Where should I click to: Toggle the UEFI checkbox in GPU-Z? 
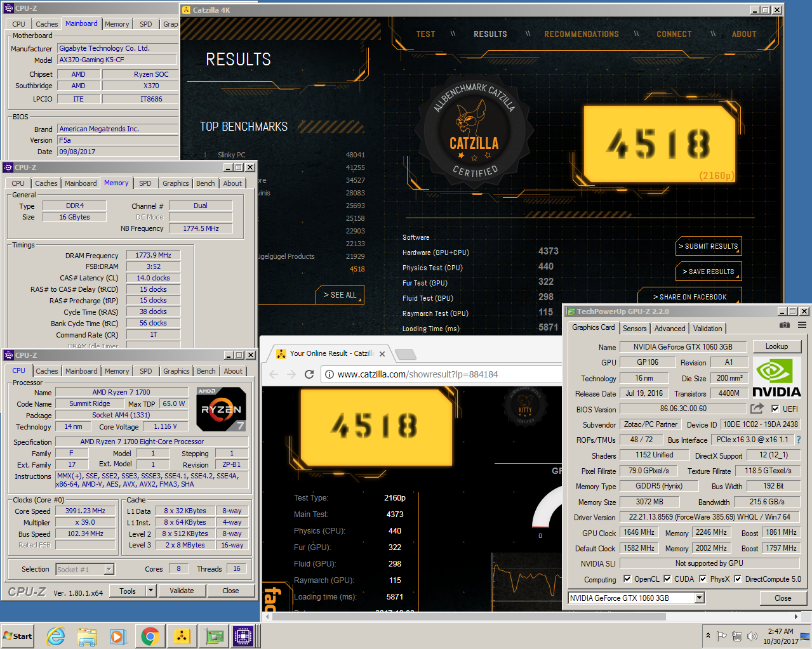click(x=775, y=409)
